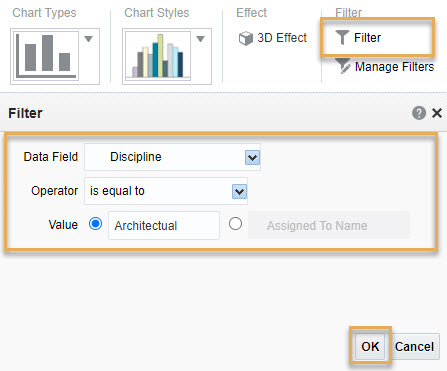The height and width of the screenshot is (371, 447).
Task: Expand the Data Field dropdown arrow
Action: [252, 157]
